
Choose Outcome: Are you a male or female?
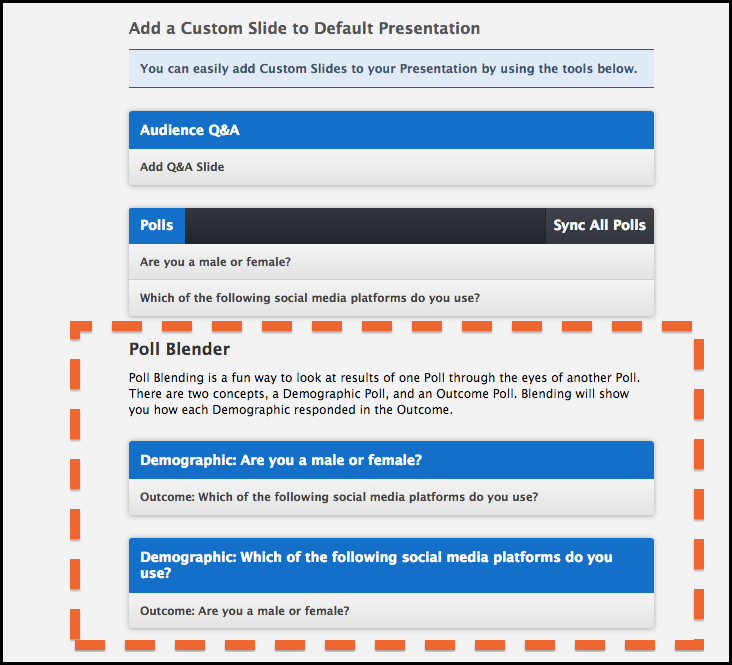[391, 611]
